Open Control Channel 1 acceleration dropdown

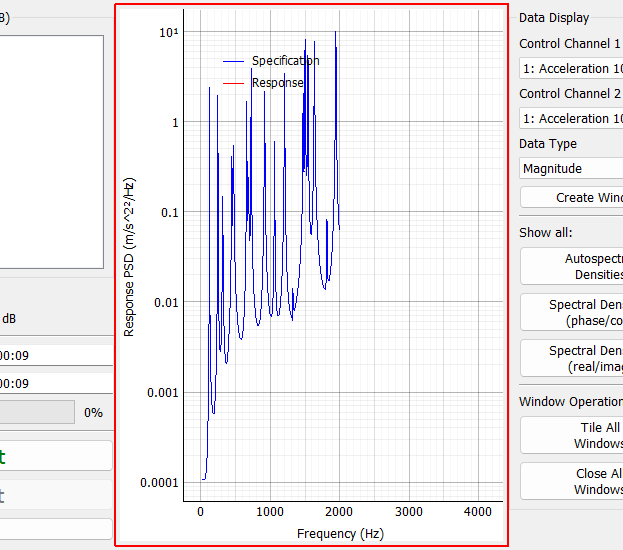(571, 68)
